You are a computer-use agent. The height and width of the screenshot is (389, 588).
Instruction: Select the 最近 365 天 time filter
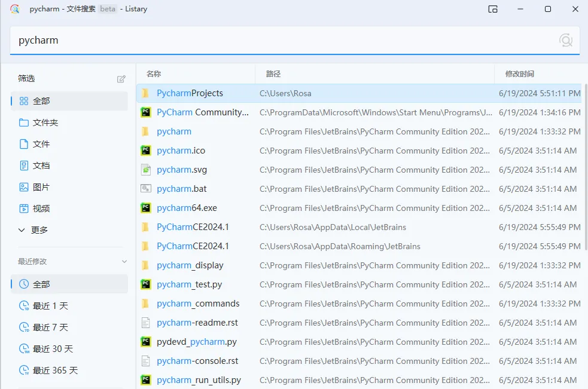[x=69, y=370]
